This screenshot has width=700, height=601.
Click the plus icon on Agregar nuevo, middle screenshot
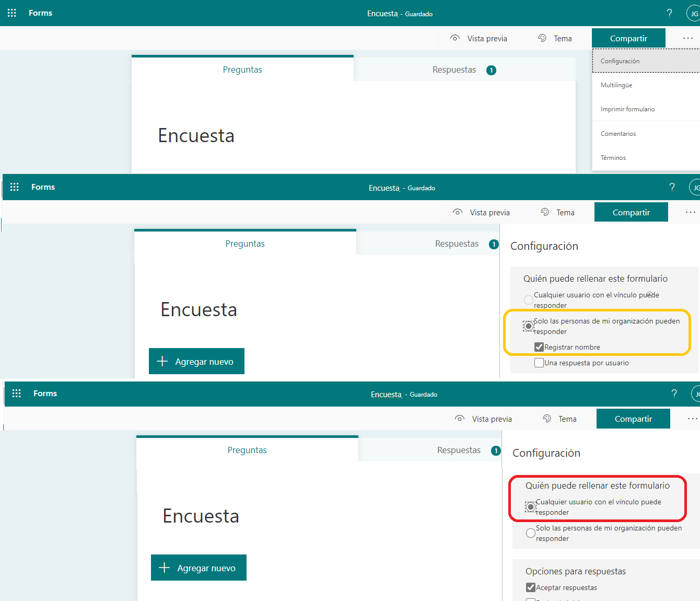162,361
